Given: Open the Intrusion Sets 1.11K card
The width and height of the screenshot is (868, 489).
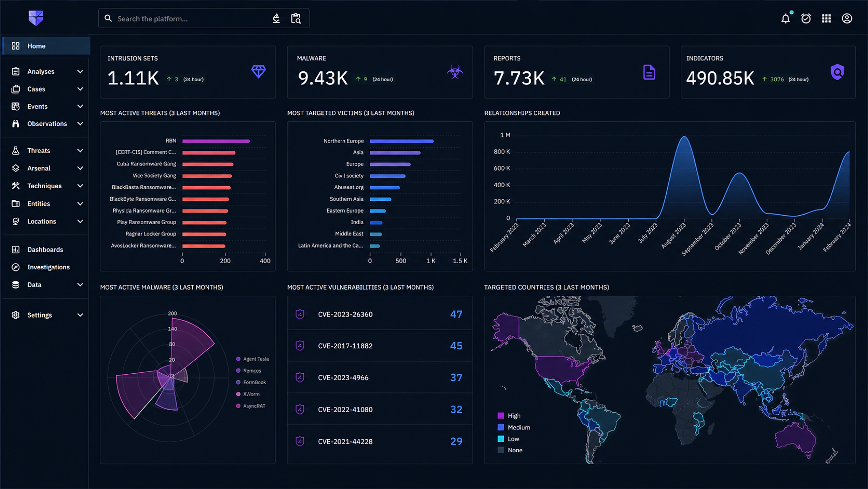Looking at the screenshot, I should [188, 72].
